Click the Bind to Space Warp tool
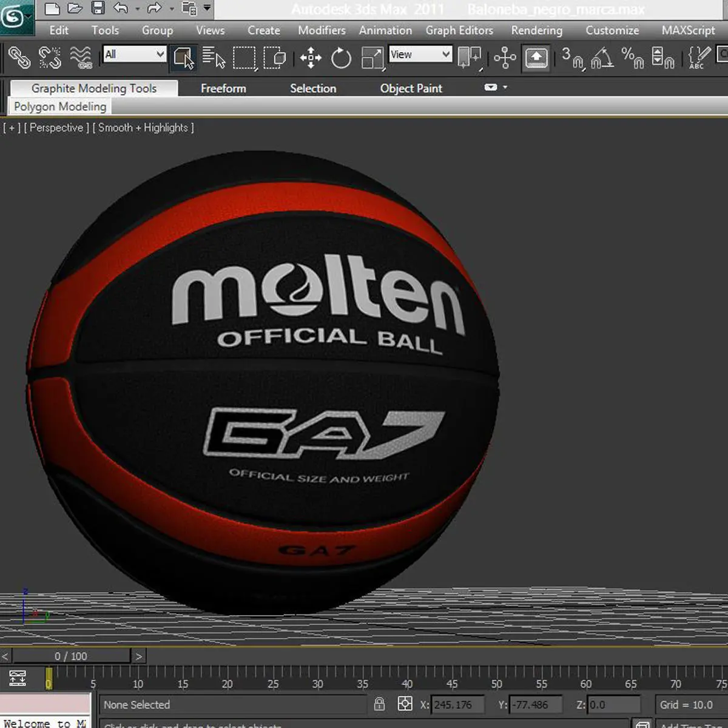Viewport: 728px width, 728px height. click(x=81, y=58)
